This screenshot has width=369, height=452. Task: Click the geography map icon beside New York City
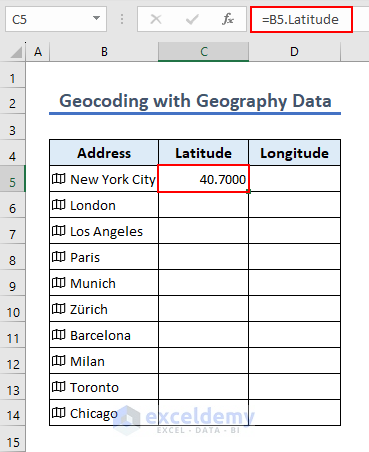coord(59,179)
